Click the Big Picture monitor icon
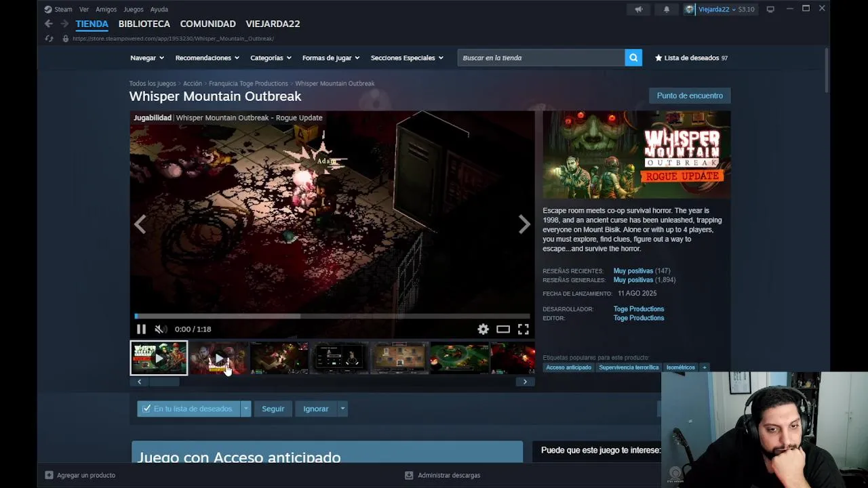 [770, 9]
